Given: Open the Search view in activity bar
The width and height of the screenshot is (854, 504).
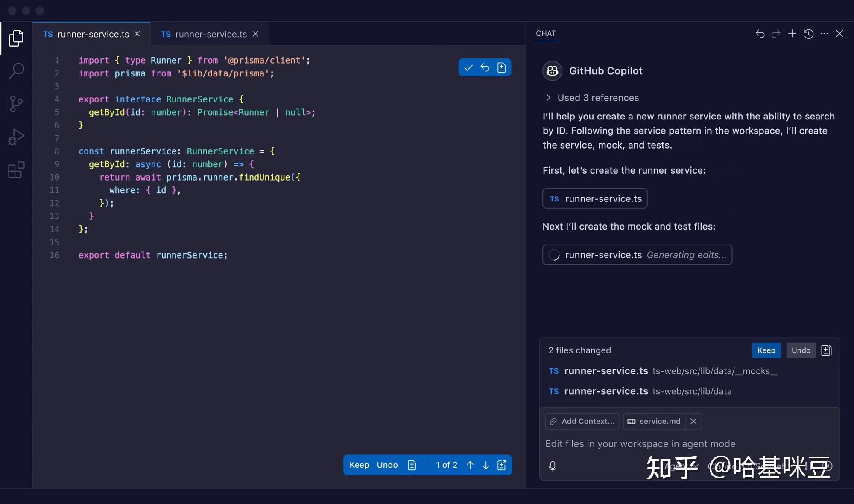Looking at the screenshot, I should pyautogui.click(x=16, y=71).
